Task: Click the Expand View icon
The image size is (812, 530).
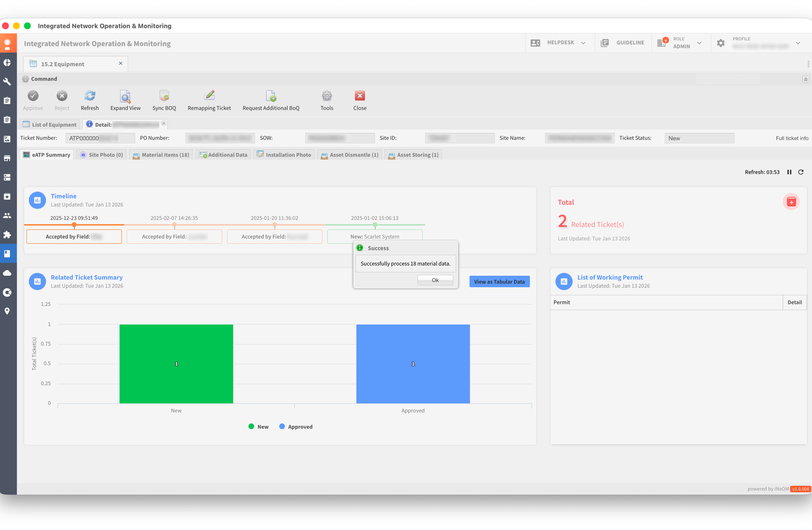Action: pyautogui.click(x=125, y=96)
